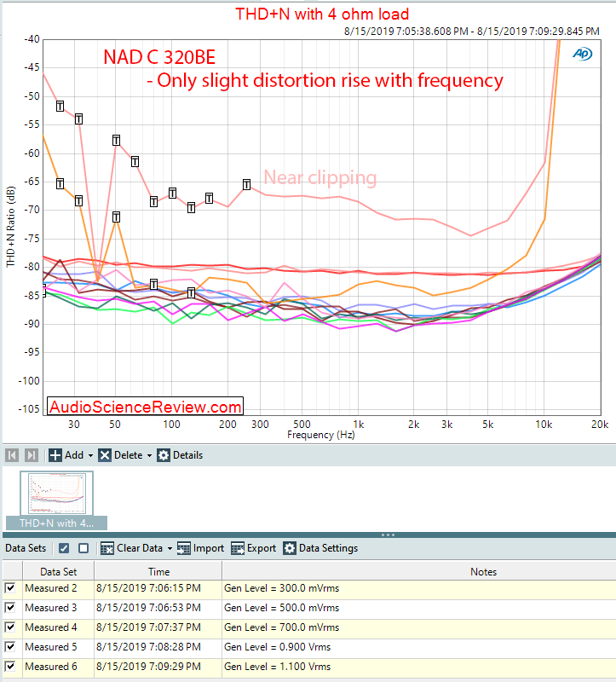This screenshot has height=682, width=616.
Task: Go to the next graph page
Action: click(x=32, y=455)
